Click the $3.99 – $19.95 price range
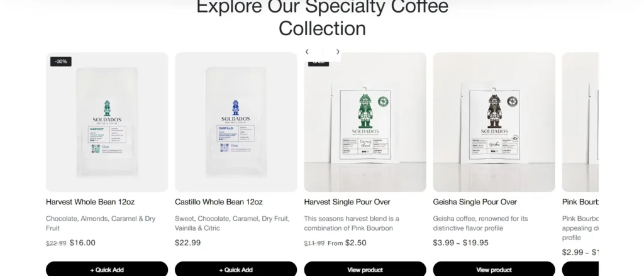 click(461, 243)
